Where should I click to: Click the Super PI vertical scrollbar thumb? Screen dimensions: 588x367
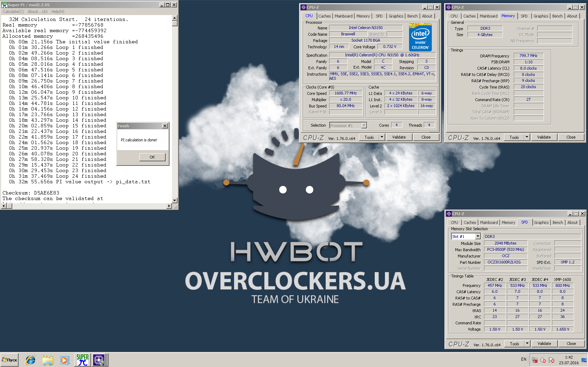[174, 23]
